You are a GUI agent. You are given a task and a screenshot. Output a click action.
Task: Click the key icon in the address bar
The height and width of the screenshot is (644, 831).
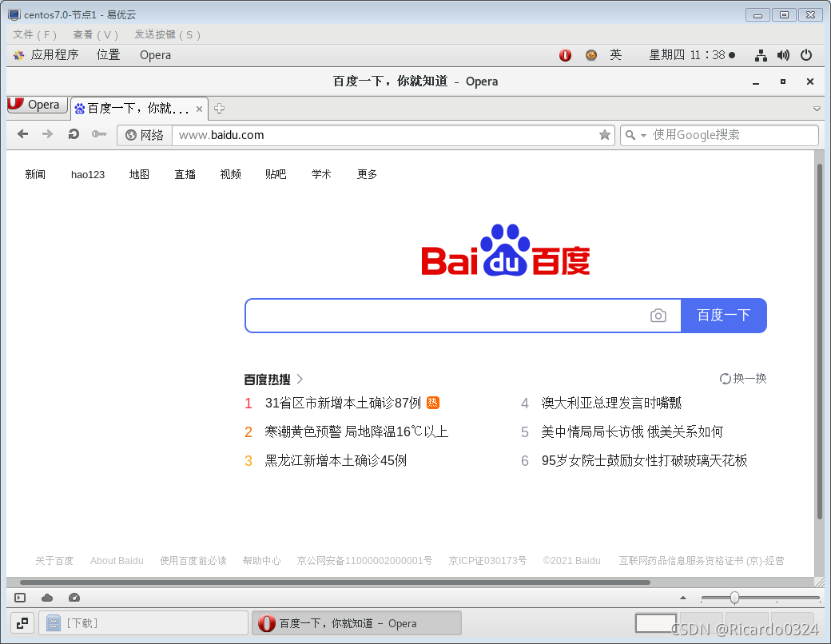pos(99,134)
